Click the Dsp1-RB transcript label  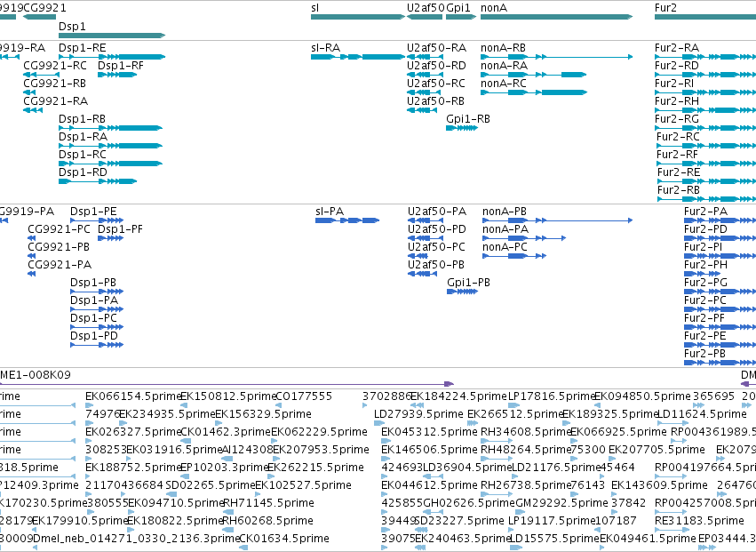click(82, 119)
